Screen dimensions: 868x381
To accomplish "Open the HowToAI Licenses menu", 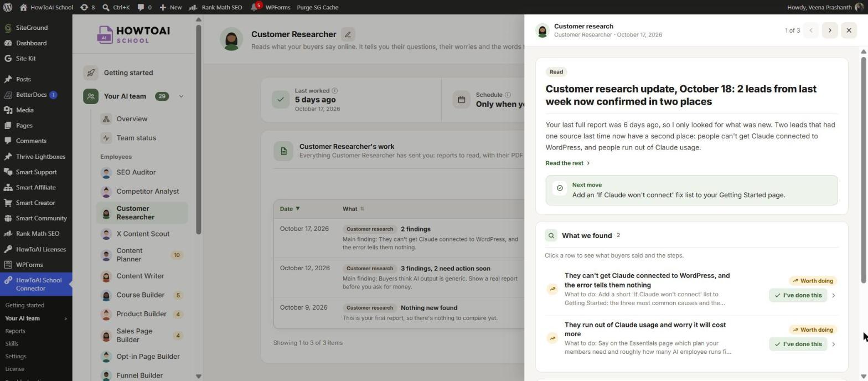I will click(x=40, y=250).
